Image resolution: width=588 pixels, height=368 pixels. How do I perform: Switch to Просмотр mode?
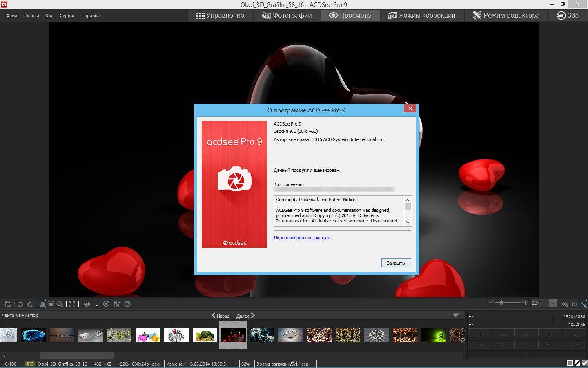coord(350,16)
